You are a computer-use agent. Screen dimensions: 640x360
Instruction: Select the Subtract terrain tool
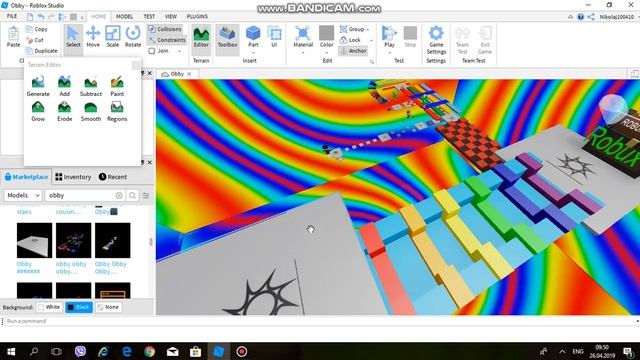click(x=91, y=86)
